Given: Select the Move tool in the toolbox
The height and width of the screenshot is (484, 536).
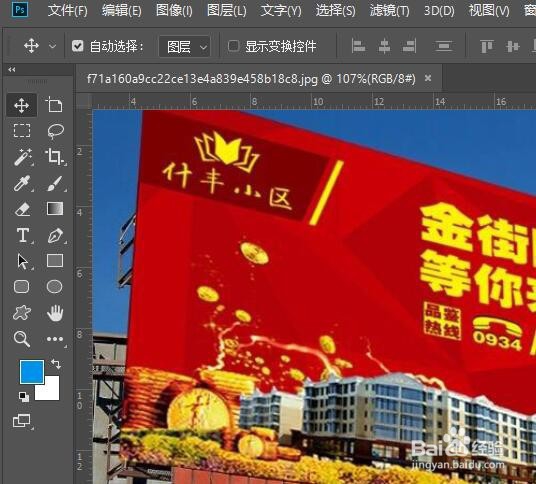Looking at the screenshot, I should click(x=22, y=105).
